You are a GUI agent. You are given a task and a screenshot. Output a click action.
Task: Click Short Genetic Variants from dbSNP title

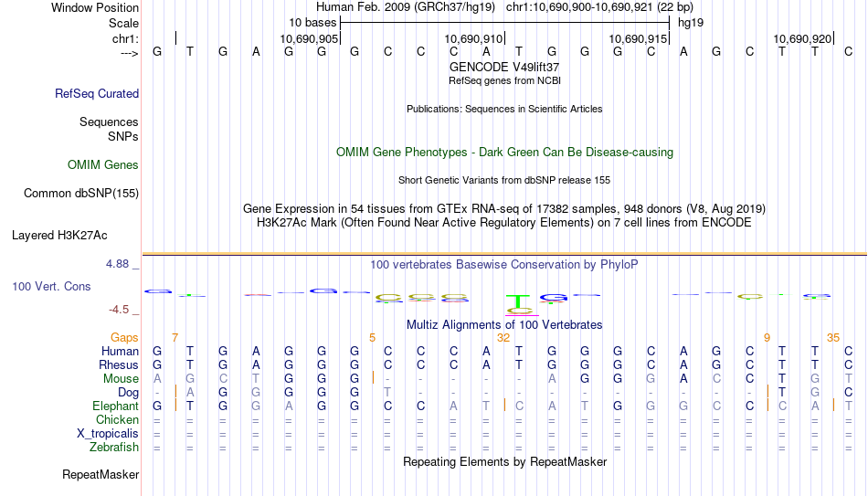[504, 181]
